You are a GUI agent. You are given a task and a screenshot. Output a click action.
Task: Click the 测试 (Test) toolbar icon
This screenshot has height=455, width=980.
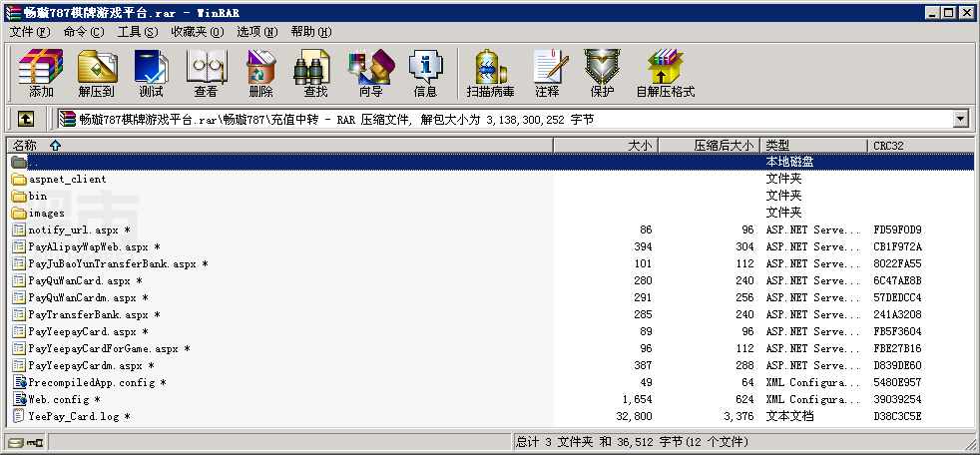[152, 66]
